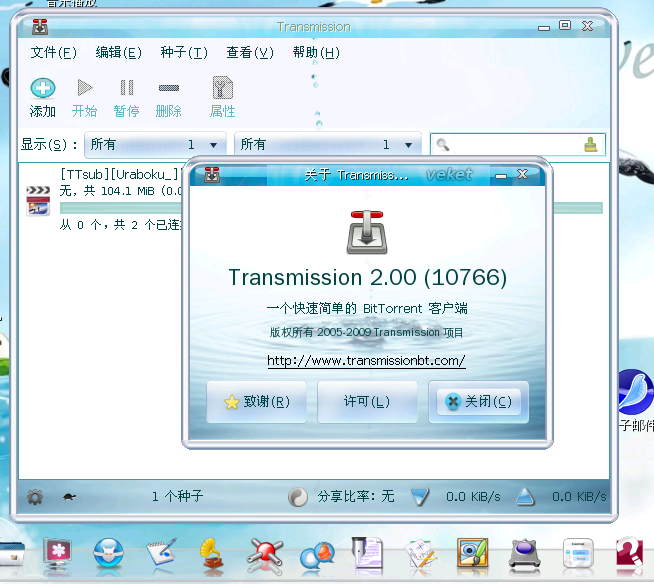Viewport: 654px width, 584px height.
Task: Click the clear-search broom icon
Action: point(590,145)
